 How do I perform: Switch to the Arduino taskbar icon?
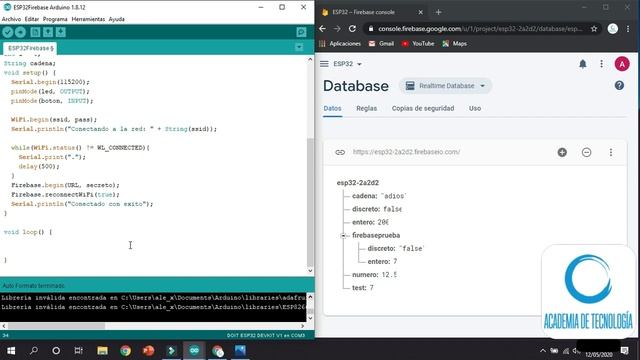pyautogui.click(x=194, y=351)
